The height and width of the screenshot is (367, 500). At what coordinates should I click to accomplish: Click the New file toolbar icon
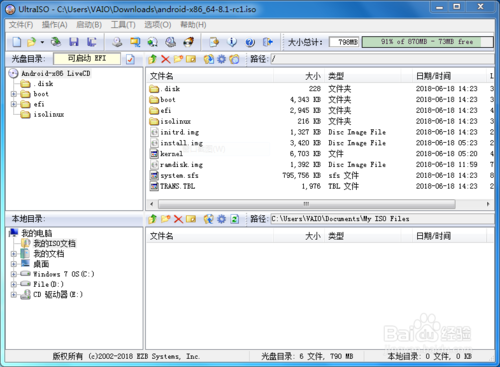coord(17,42)
